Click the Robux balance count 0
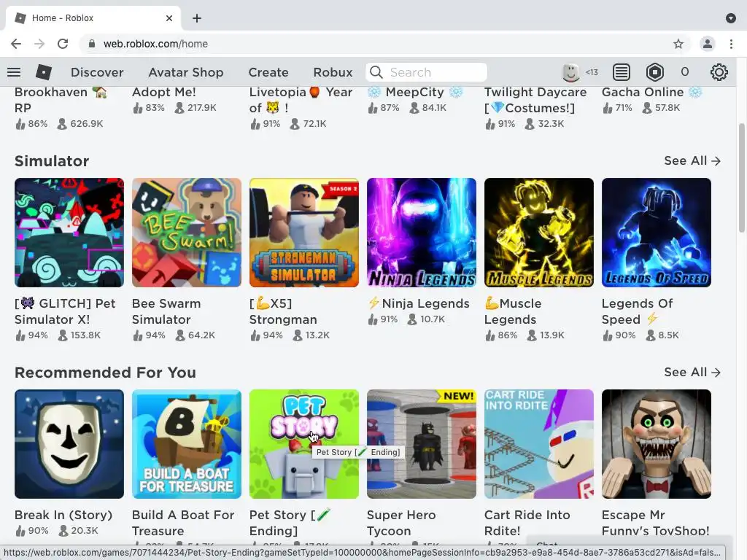The width and height of the screenshot is (747, 560). point(684,72)
